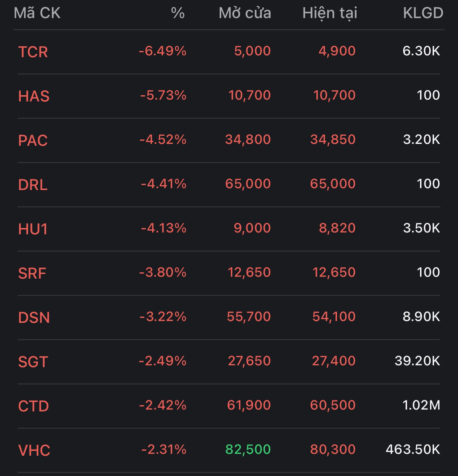Open the SGT stock details
The width and height of the screenshot is (458, 476).
point(33,361)
